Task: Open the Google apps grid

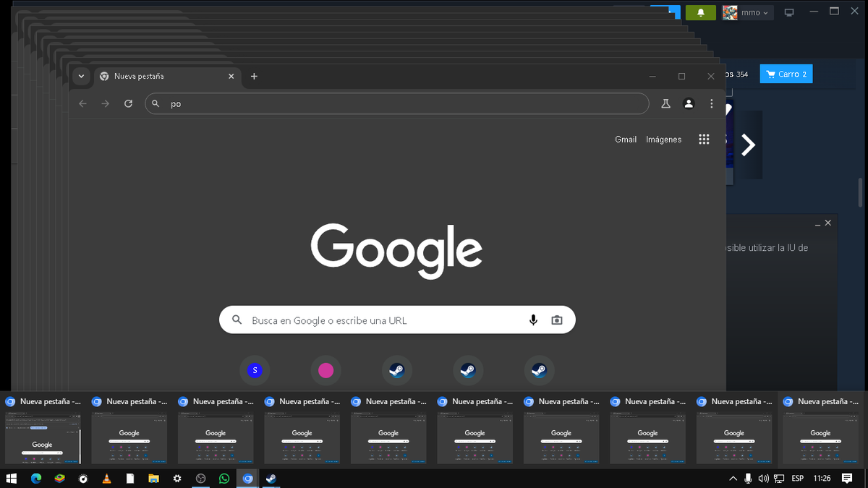Action: pos(704,140)
